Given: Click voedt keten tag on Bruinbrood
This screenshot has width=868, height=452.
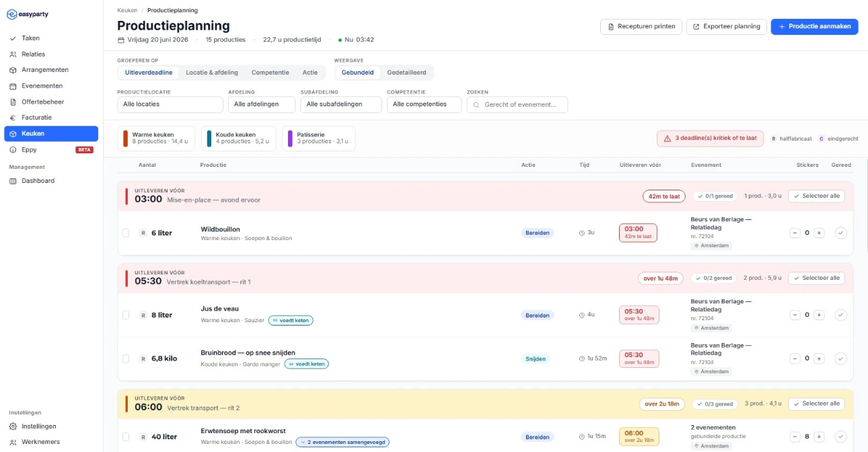Looking at the screenshot, I should tap(307, 364).
